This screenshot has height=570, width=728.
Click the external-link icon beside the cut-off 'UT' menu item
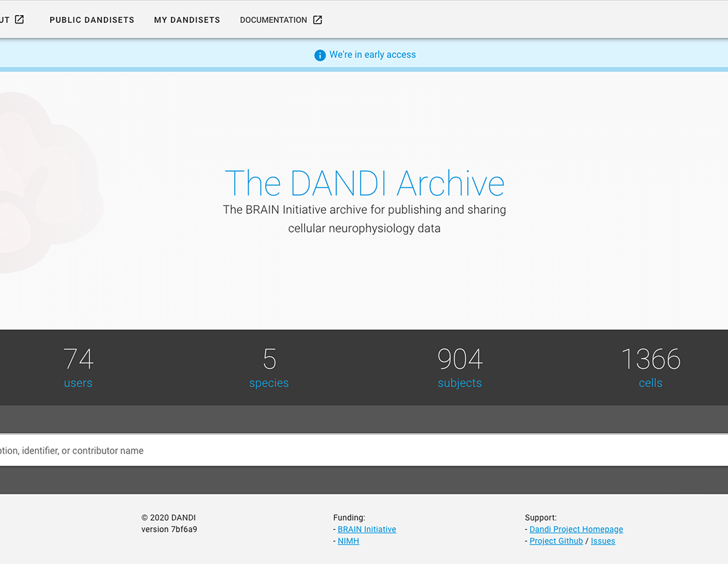click(x=19, y=20)
